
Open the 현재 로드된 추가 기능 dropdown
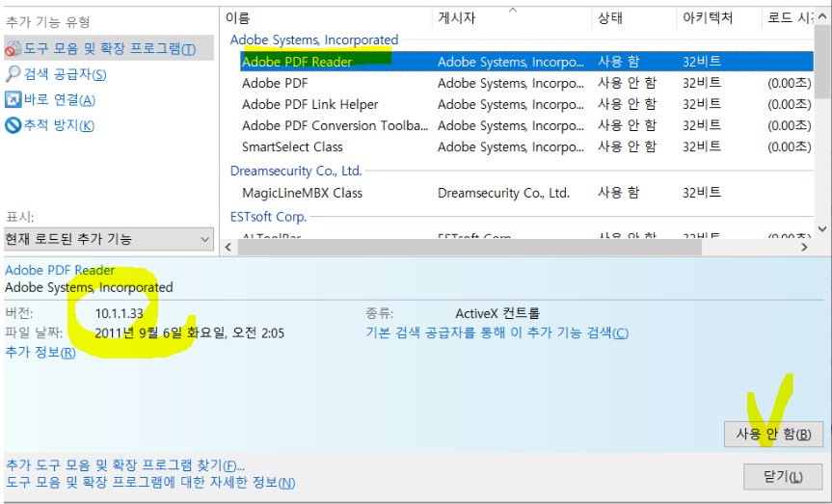109,239
